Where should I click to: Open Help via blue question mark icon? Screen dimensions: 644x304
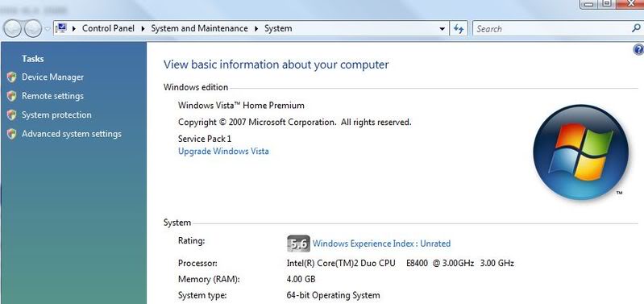[638, 50]
